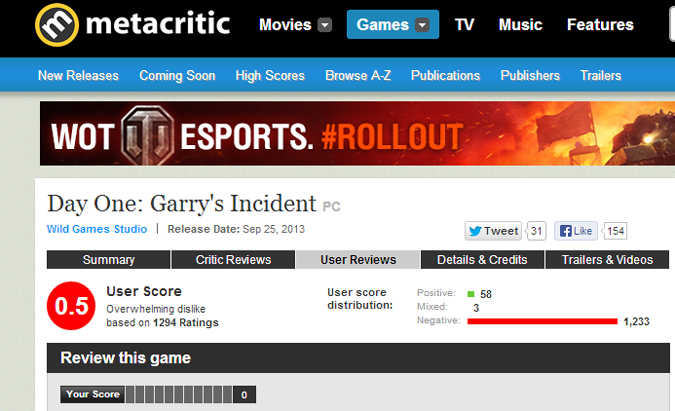675x411 pixels.
Task: Set a rating on Your Score bar
Action: (179, 394)
